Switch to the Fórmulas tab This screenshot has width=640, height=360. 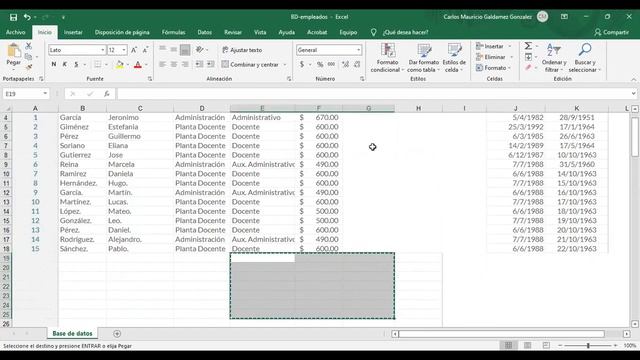coord(173,32)
